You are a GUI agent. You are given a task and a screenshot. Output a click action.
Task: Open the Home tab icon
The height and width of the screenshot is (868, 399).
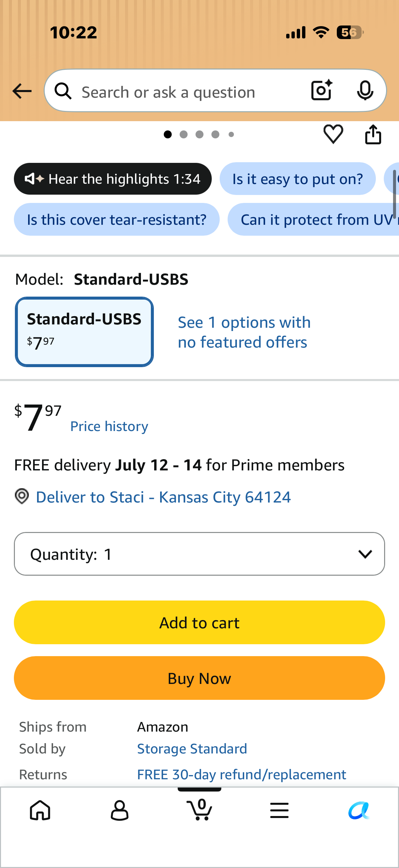point(40,810)
